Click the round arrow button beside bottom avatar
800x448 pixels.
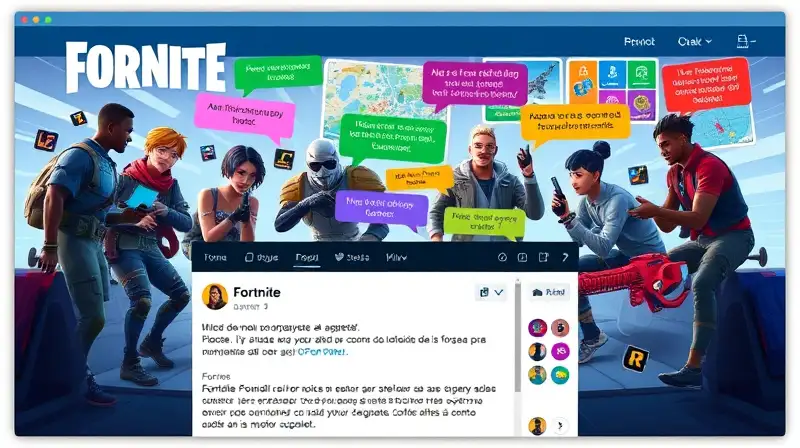[x=560, y=426]
